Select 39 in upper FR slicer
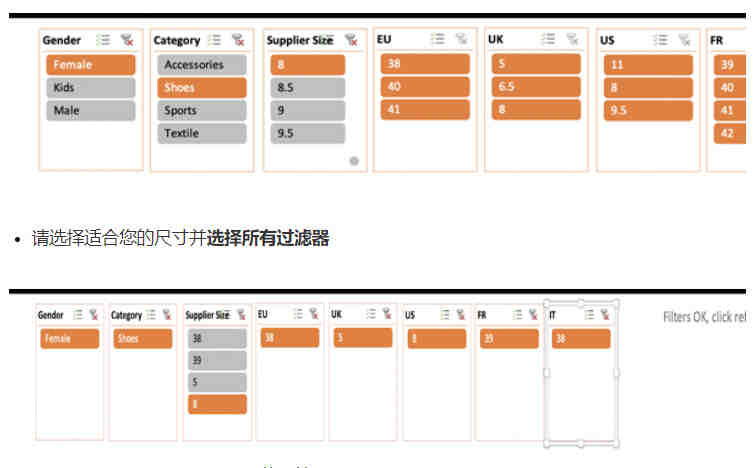 pyautogui.click(x=730, y=65)
